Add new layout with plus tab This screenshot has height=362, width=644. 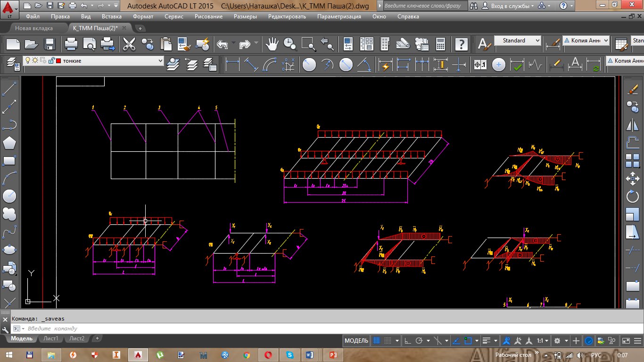tap(97, 338)
